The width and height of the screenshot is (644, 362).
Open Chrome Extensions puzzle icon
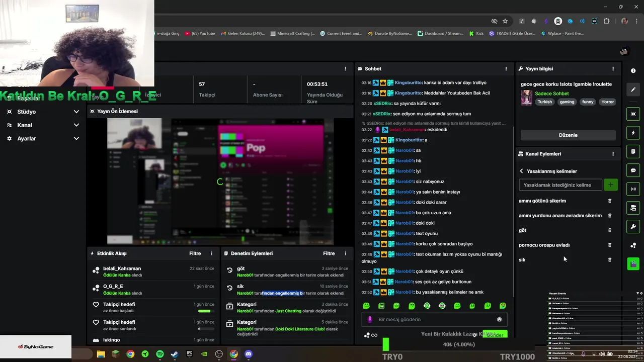(x=606, y=21)
